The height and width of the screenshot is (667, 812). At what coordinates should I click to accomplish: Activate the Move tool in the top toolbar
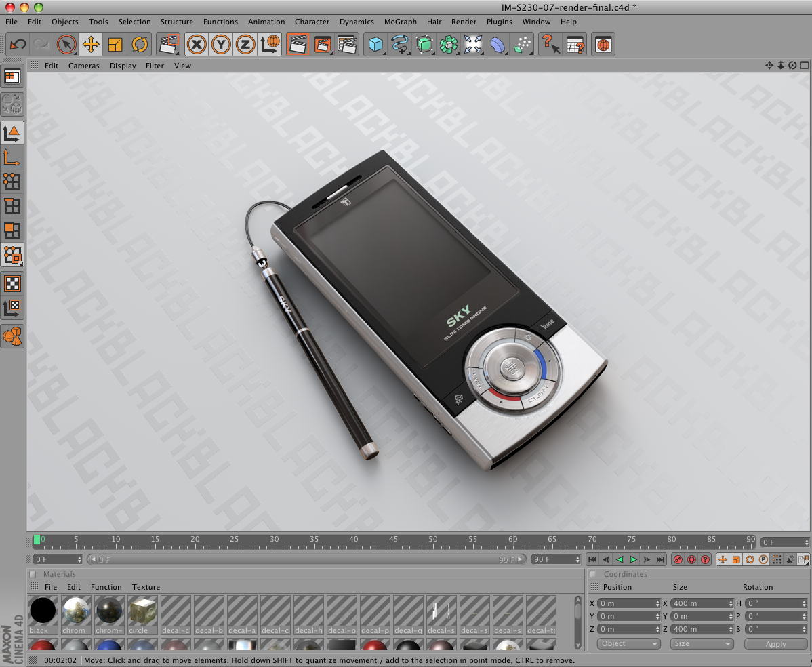pos(91,45)
